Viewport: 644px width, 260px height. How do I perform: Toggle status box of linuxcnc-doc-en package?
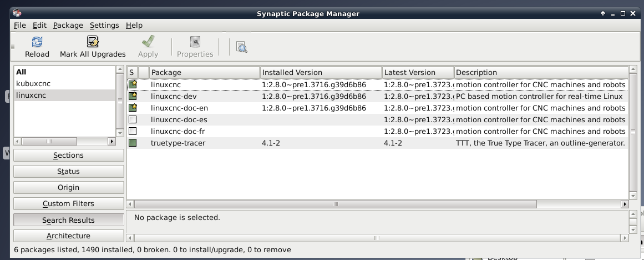(133, 108)
